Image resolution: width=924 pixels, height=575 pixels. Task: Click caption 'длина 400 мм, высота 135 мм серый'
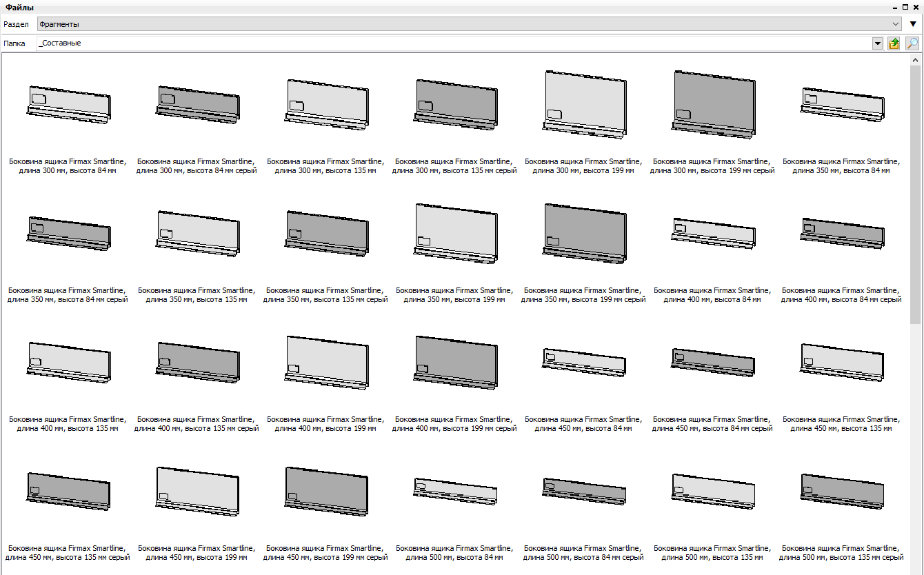coord(197,428)
